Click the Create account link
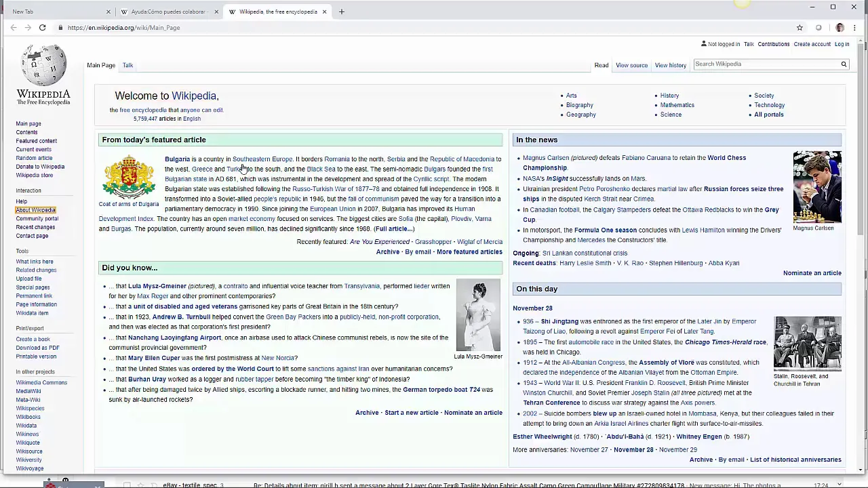The height and width of the screenshot is (488, 868). pos(812,44)
